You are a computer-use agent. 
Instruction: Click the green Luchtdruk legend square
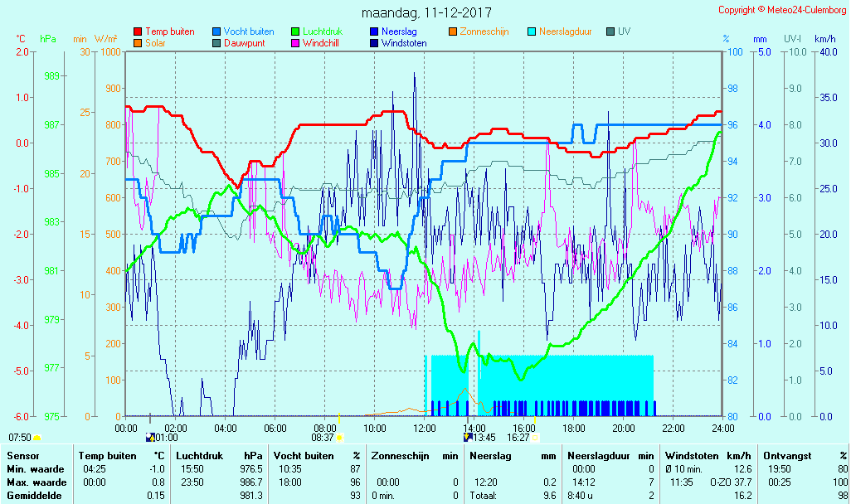[295, 31]
